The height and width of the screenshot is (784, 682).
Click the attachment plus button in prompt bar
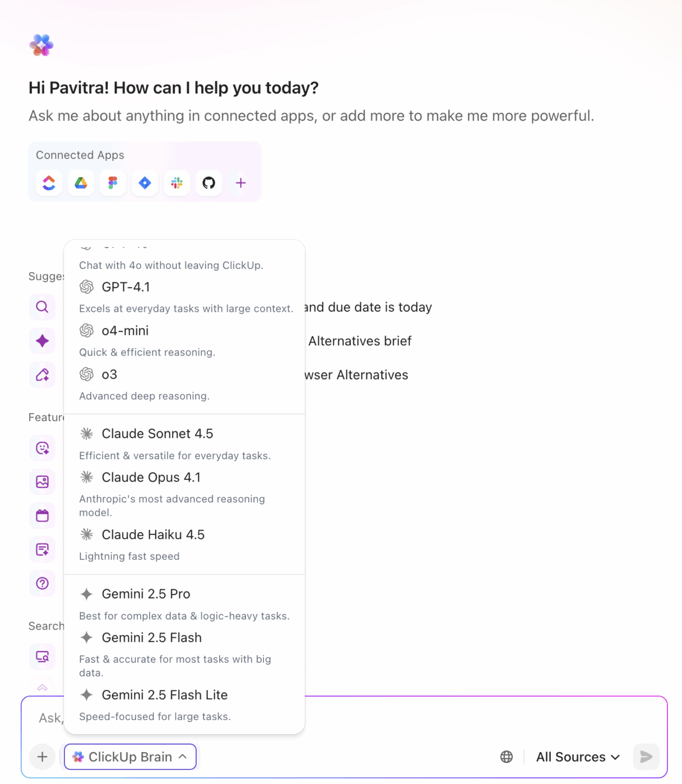pyautogui.click(x=42, y=757)
